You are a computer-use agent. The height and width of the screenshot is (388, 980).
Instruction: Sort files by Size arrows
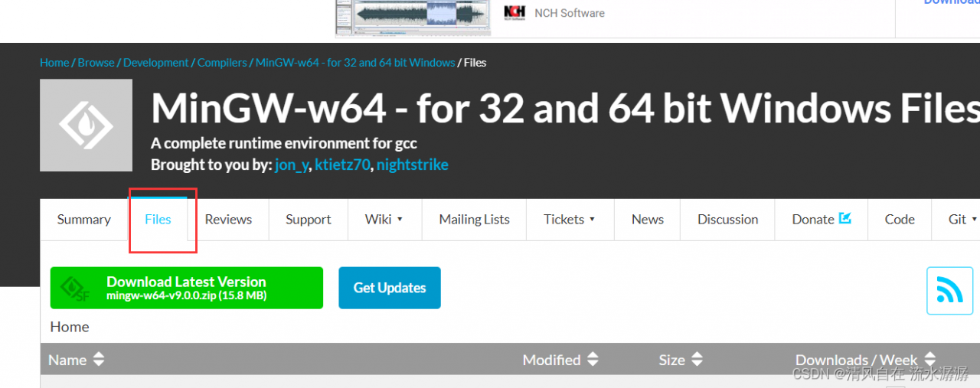coord(697,359)
